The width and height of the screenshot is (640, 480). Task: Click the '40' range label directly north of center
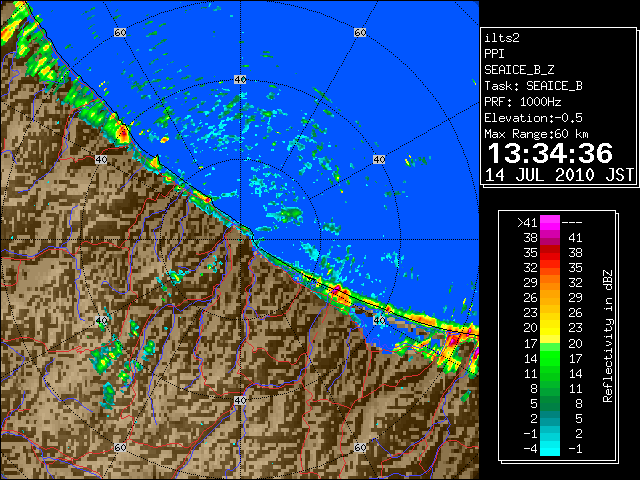coord(240,79)
